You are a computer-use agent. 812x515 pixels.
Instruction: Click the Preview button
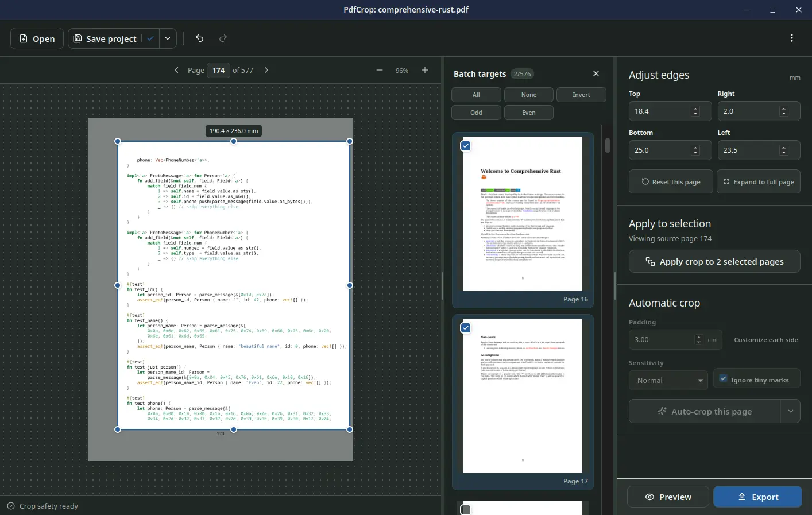coord(668,497)
